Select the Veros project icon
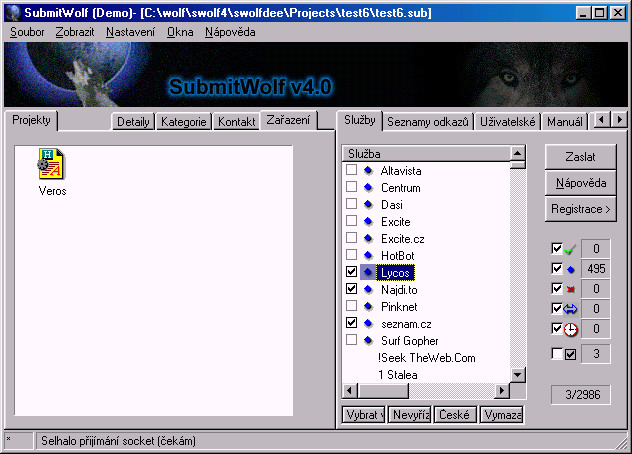The height and width of the screenshot is (454, 632). coord(52,164)
